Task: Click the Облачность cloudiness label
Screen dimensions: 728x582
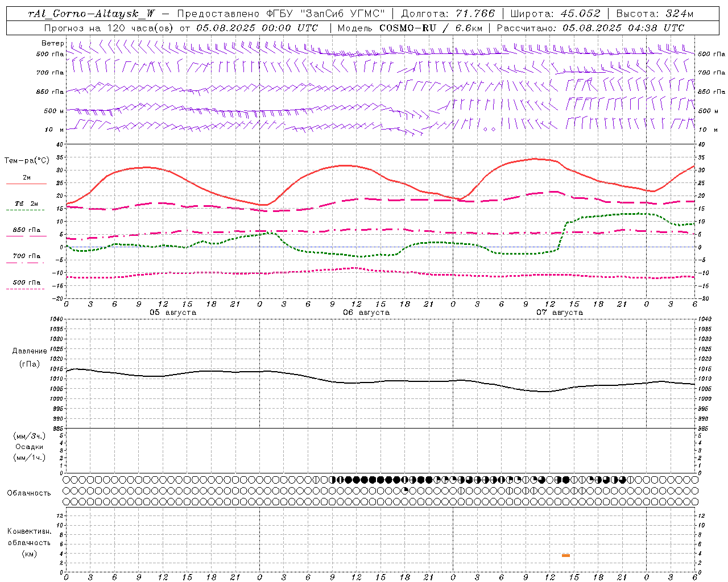Action: pyautogui.click(x=29, y=493)
